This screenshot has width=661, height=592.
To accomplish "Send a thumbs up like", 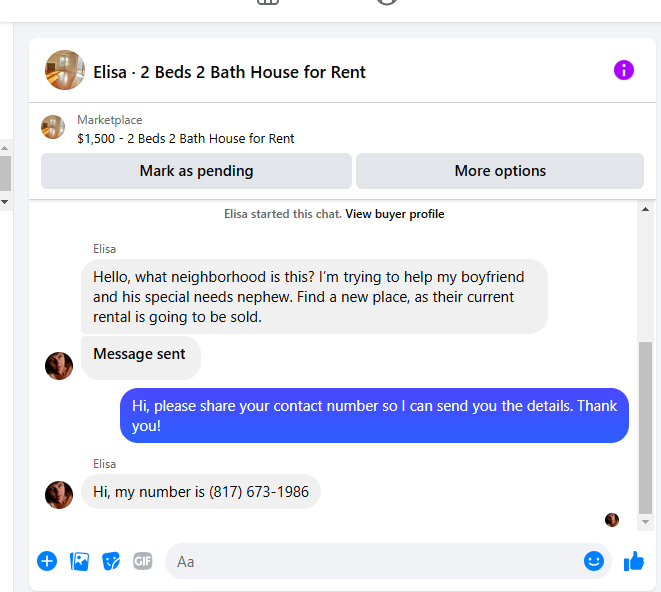I will click(x=634, y=561).
